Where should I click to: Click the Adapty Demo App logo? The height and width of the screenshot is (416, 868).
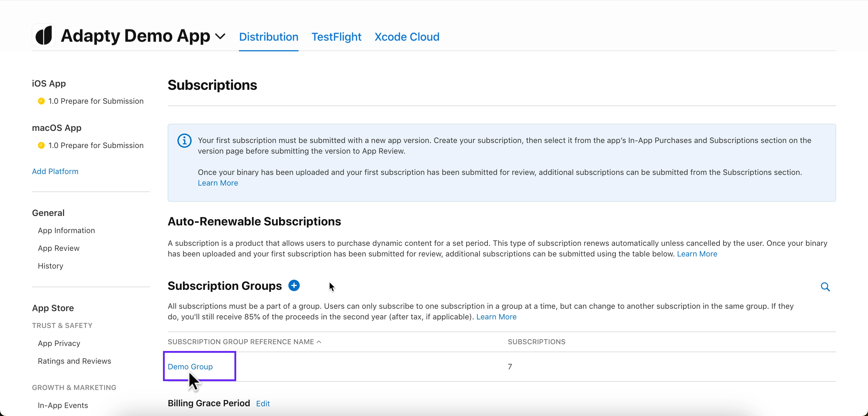coord(43,35)
